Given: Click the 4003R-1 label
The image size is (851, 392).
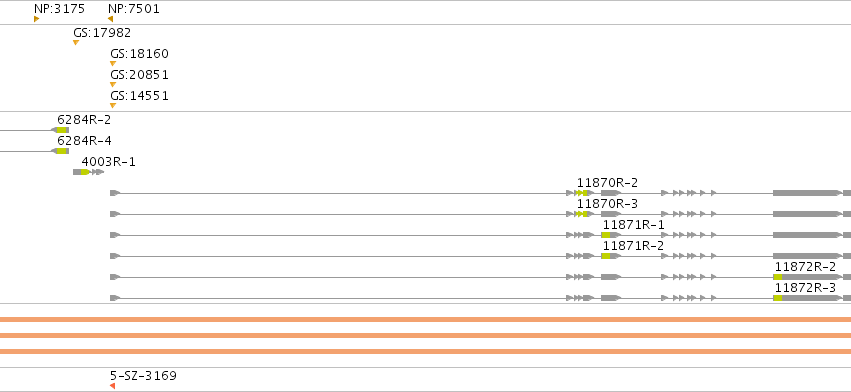Looking at the screenshot, I should [109, 162].
